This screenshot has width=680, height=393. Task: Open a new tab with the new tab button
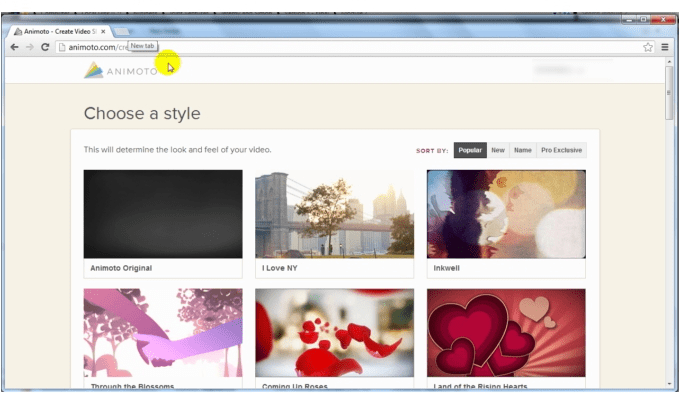122,31
